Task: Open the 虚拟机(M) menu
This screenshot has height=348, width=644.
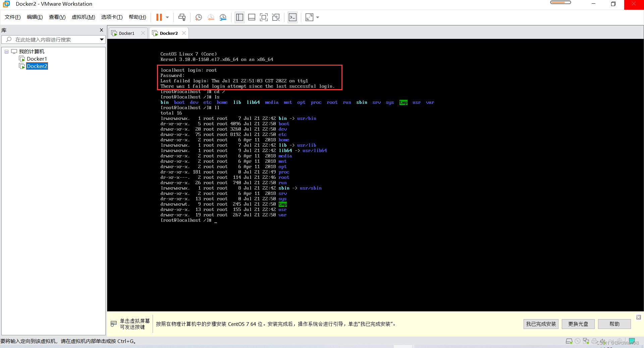Action: point(84,17)
